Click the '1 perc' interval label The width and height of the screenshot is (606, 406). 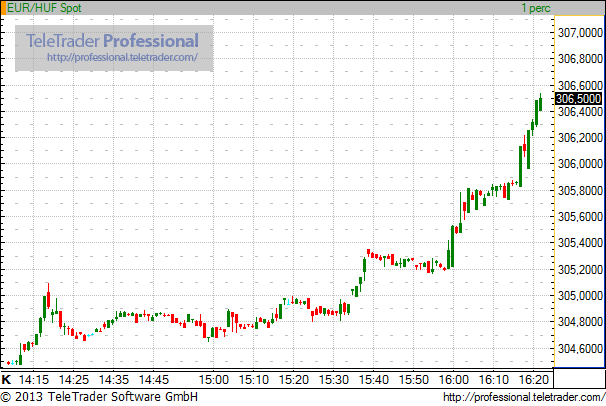[x=536, y=8]
